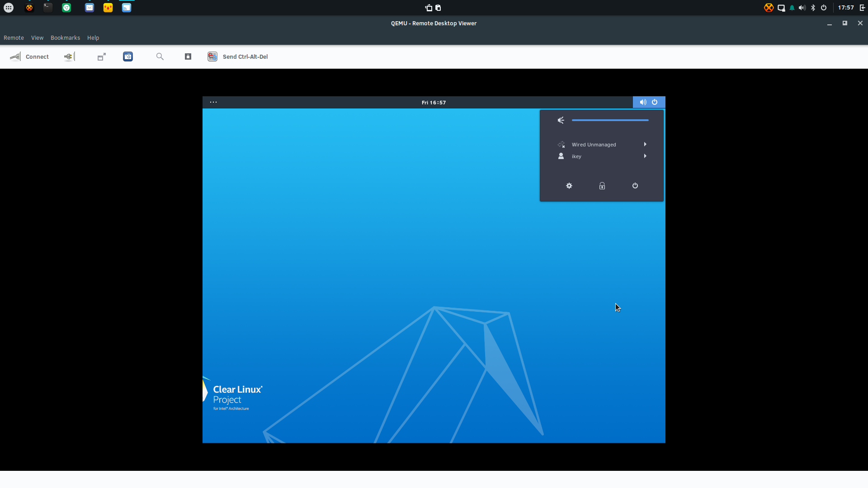Click the right clipboard icon in panel center
The height and width of the screenshot is (488, 868).
(x=438, y=8)
